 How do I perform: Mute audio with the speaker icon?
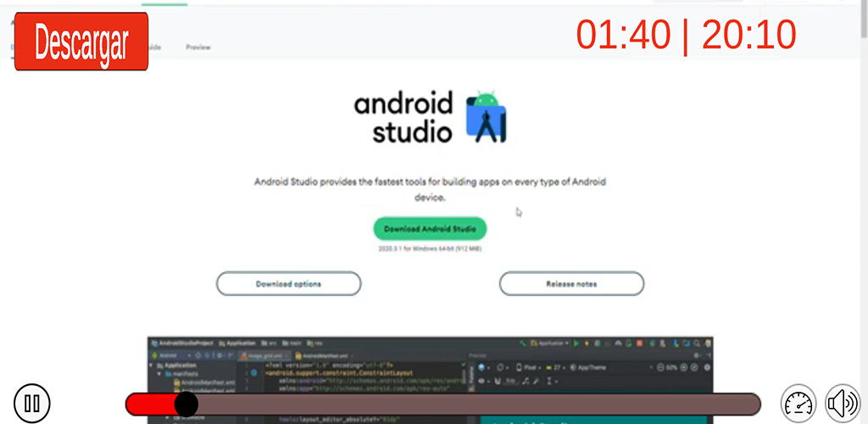843,404
